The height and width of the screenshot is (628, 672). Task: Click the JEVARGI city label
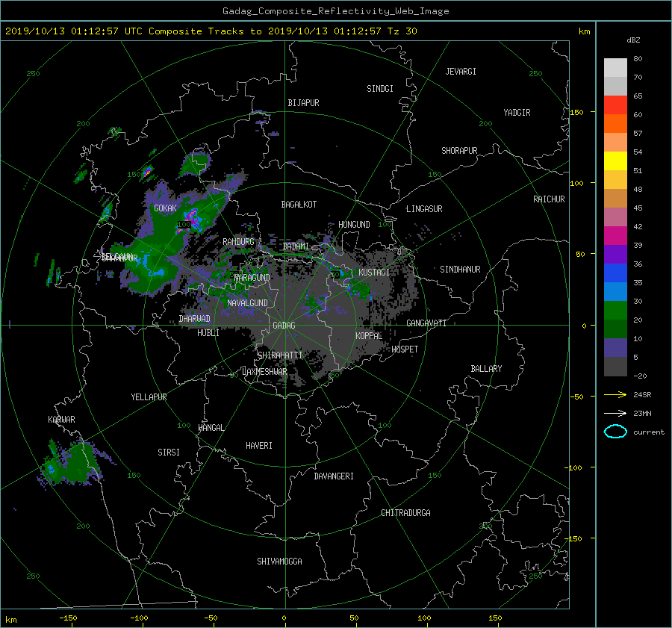[x=461, y=72]
